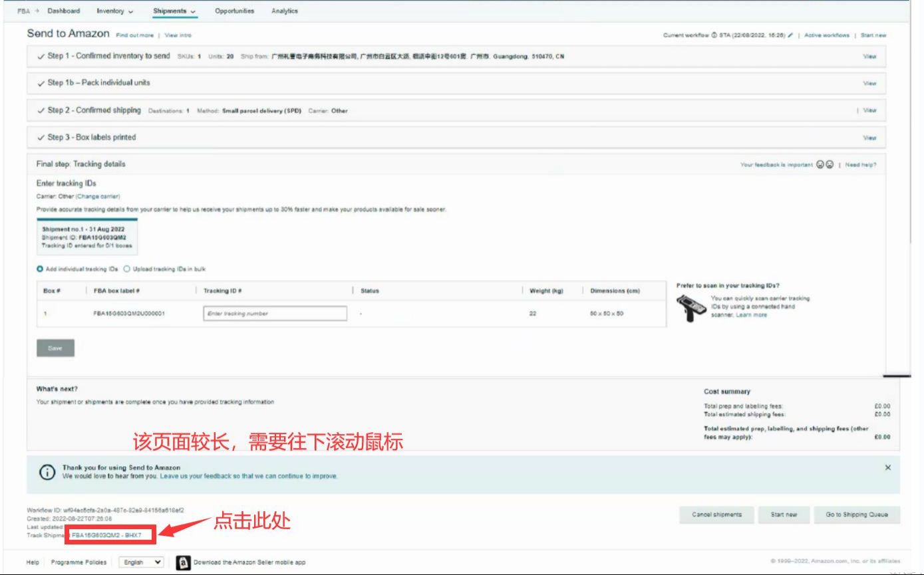
Task: Switch to the Opportunities menu
Action: pos(234,11)
